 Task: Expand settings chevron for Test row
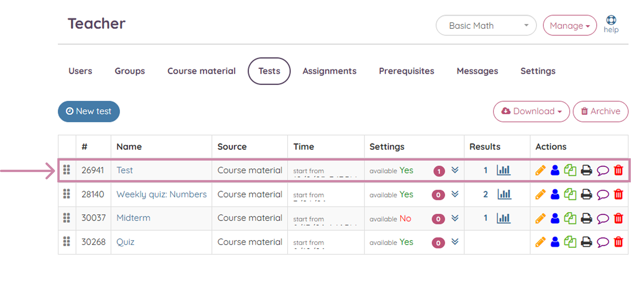455,170
